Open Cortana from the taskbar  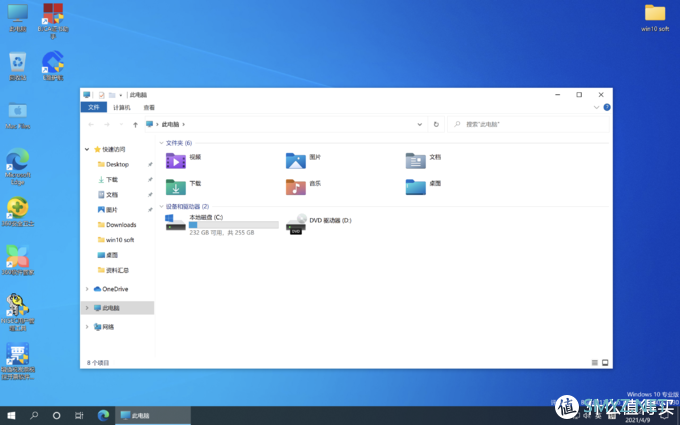click(56, 415)
